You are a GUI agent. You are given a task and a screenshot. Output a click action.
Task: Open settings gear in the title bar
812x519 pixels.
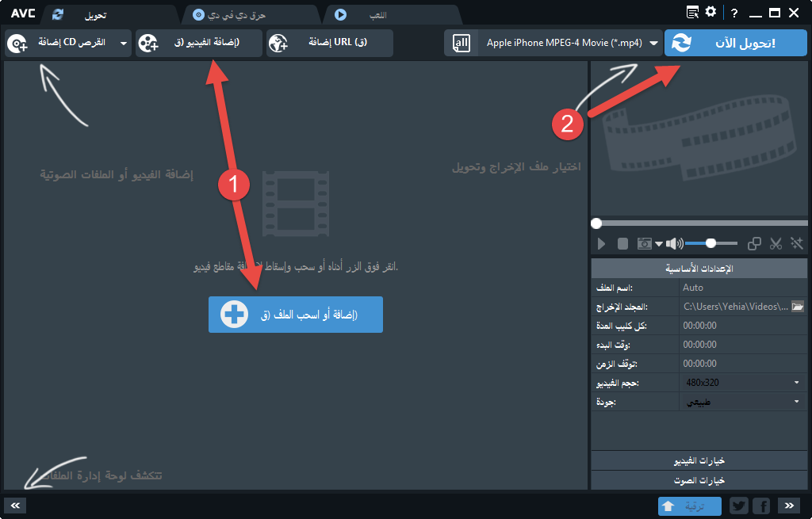coord(711,12)
